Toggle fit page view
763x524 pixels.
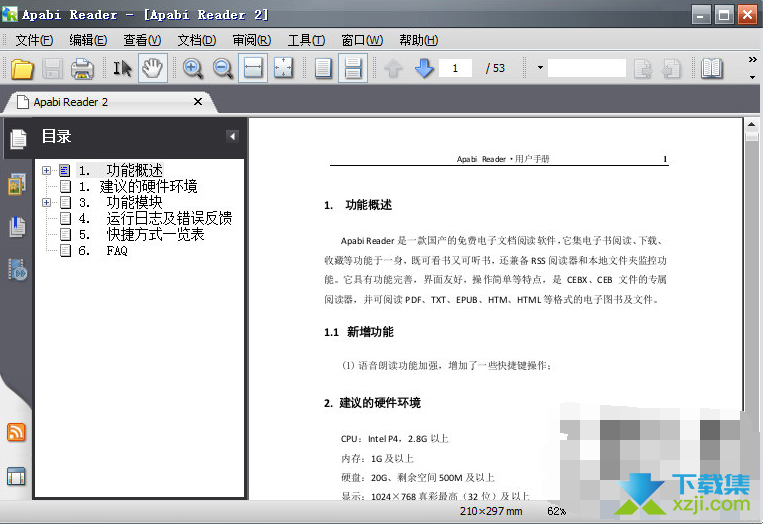click(x=283, y=69)
